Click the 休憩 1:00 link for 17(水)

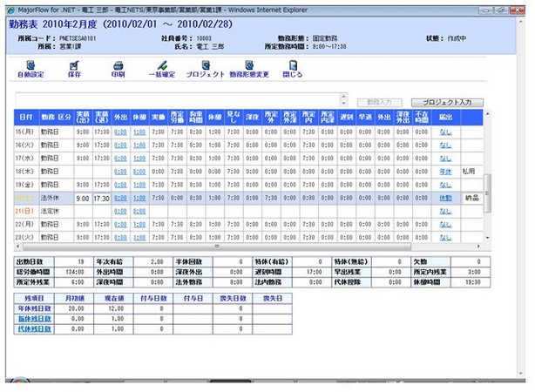[140, 158]
